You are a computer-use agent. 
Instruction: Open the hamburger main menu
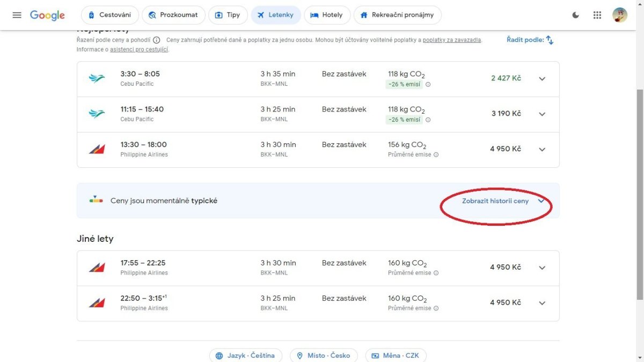pyautogui.click(x=17, y=15)
